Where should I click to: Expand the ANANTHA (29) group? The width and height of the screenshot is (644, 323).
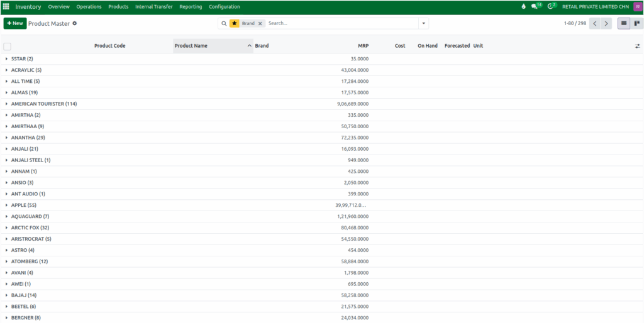click(x=6, y=138)
